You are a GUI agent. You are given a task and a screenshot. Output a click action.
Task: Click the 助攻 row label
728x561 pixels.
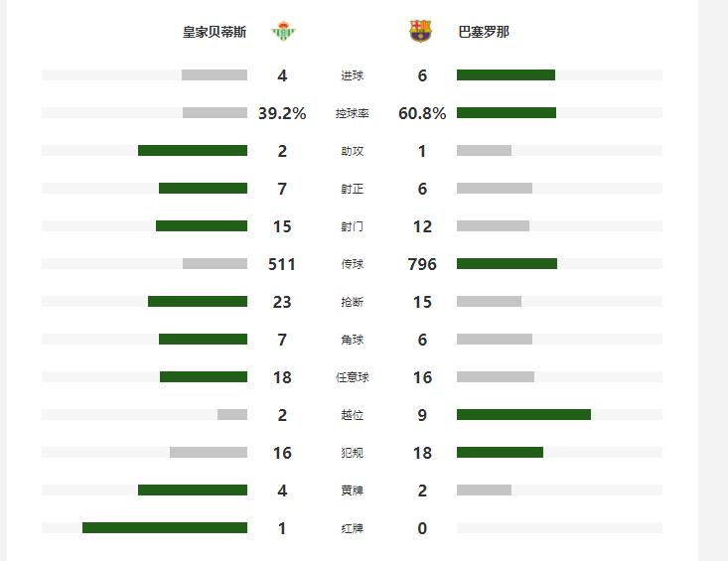click(353, 151)
